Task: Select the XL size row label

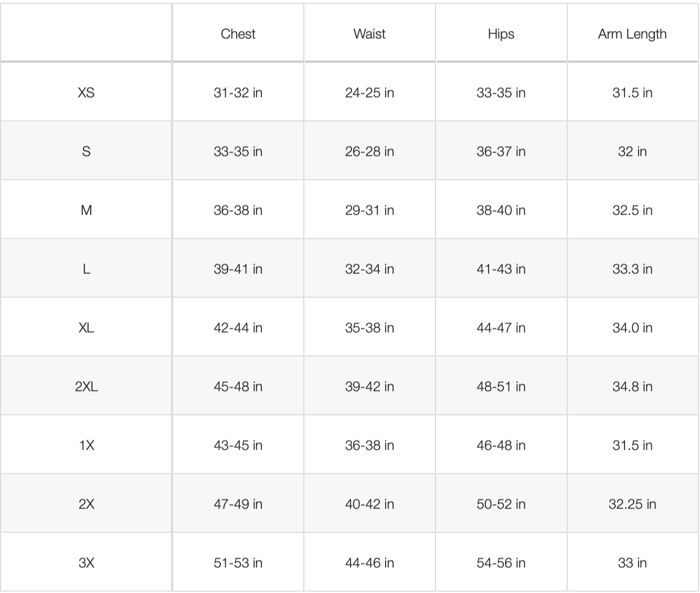Action: tap(86, 328)
